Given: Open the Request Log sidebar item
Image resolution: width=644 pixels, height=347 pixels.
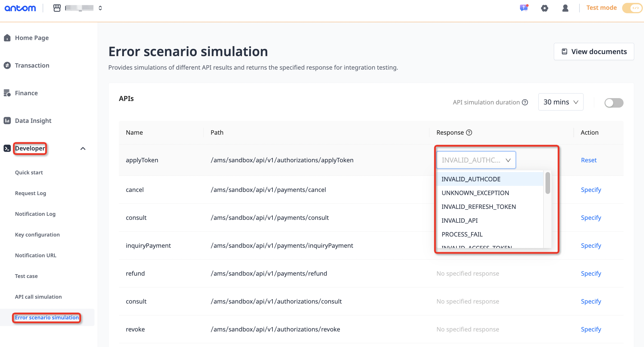Looking at the screenshot, I should (x=31, y=193).
